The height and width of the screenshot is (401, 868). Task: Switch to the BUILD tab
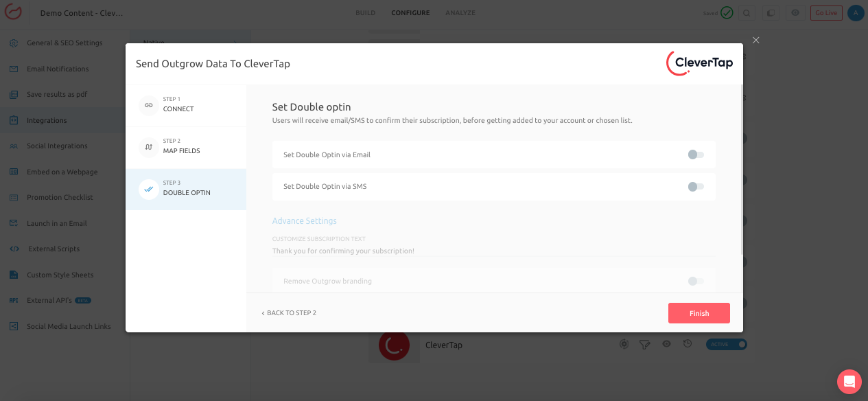(x=365, y=13)
